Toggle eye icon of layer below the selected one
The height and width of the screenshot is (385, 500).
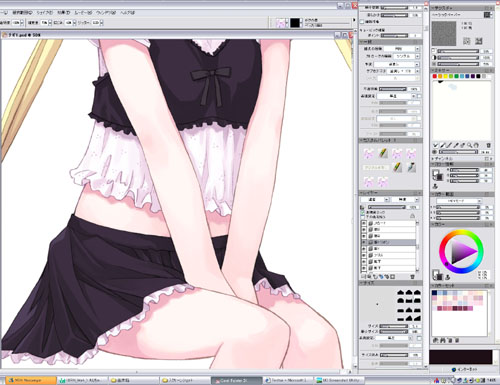(x=364, y=249)
